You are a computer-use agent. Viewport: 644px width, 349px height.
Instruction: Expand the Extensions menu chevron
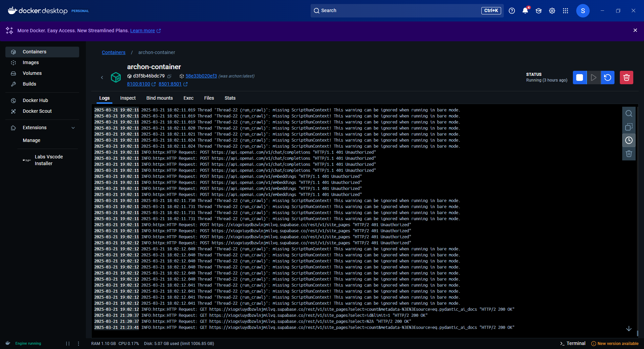tap(73, 128)
